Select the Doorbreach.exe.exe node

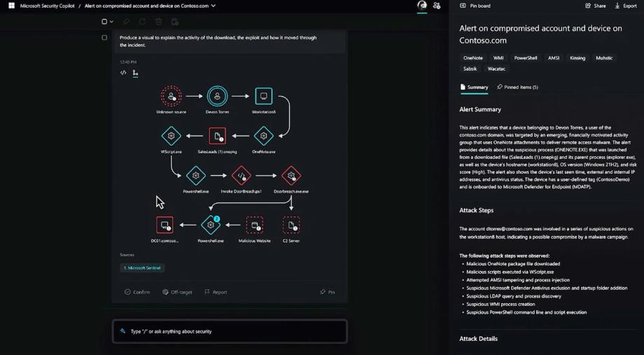(x=291, y=176)
